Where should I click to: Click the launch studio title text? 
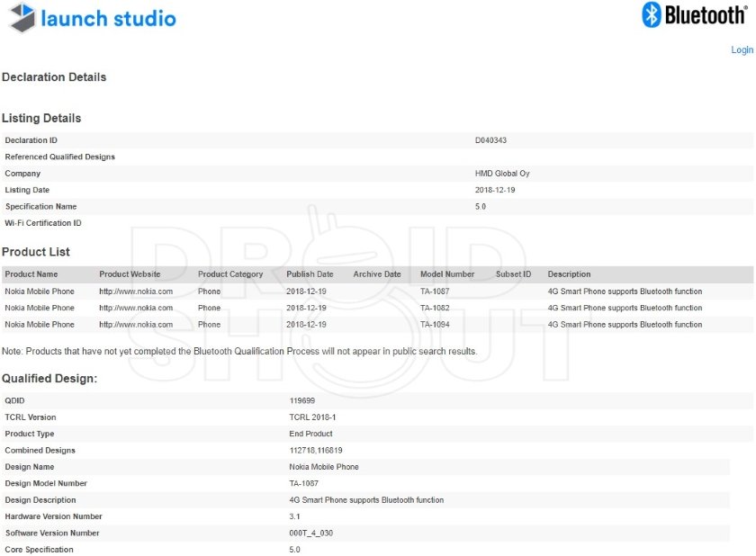[x=109, y=19]
